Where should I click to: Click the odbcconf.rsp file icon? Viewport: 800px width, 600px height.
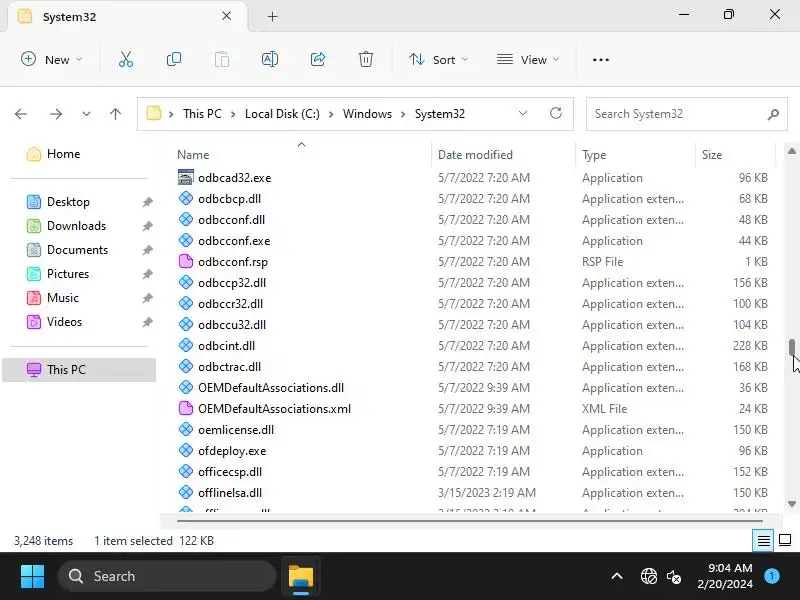pos(186,261)
